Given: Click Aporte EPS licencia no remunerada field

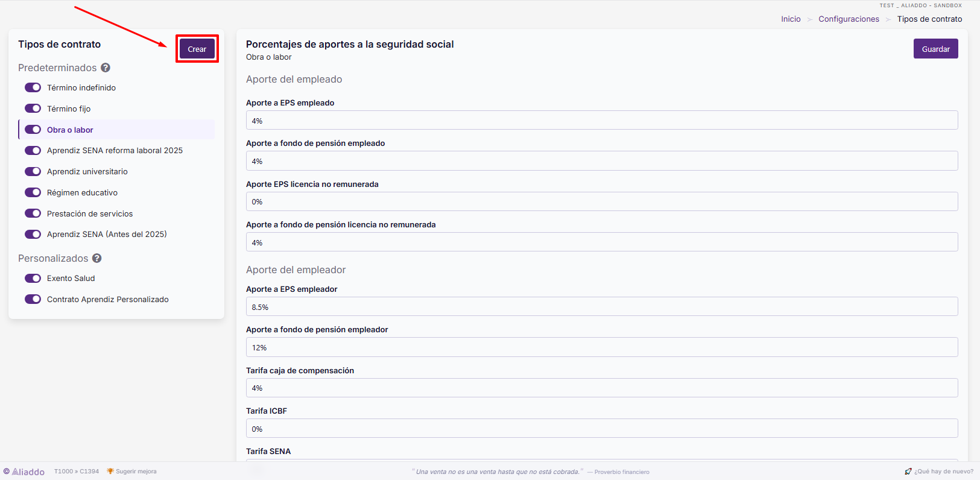Looking at the screenshot, I should [602, 201].
